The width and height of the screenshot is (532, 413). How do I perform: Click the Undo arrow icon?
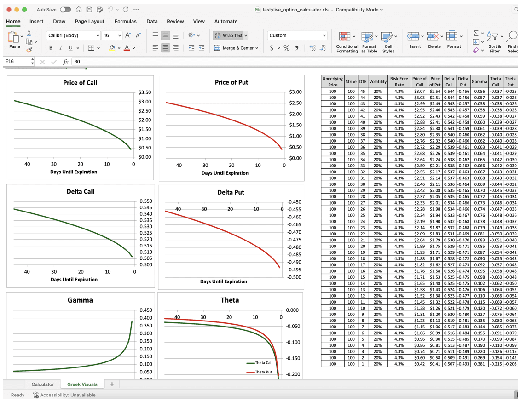[110, 10]
